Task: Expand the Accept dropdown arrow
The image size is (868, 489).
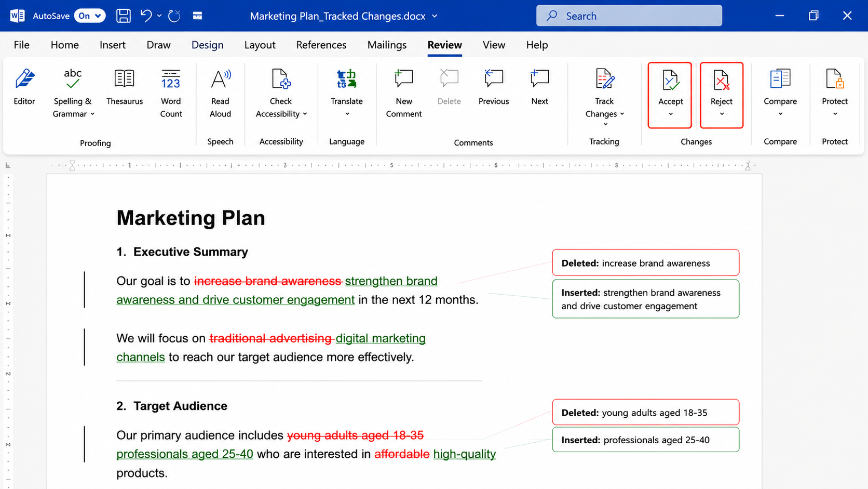Action: (x=671, y=114)
